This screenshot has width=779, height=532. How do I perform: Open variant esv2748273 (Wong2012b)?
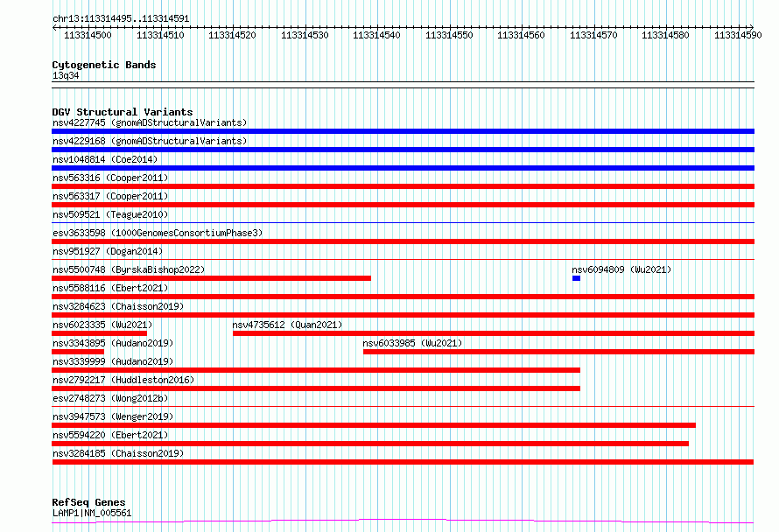tap(110, 398)
